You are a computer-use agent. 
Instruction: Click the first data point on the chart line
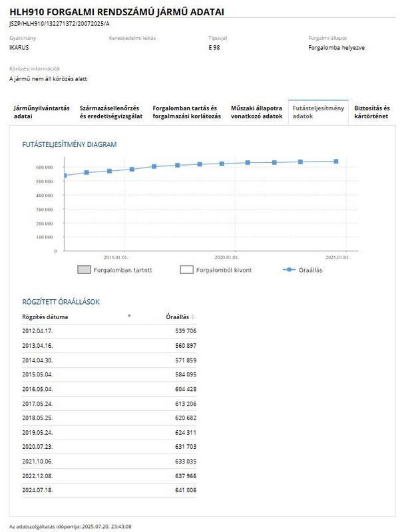point(65,176)
